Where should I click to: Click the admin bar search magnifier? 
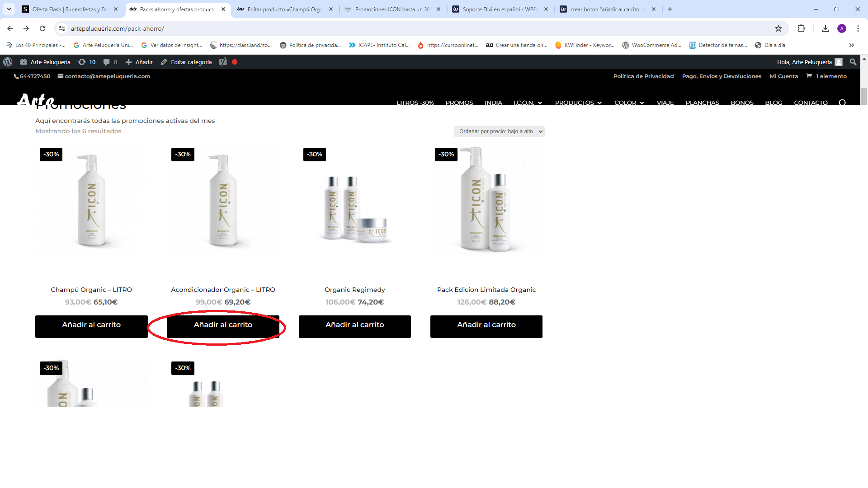tap(853, 62)
